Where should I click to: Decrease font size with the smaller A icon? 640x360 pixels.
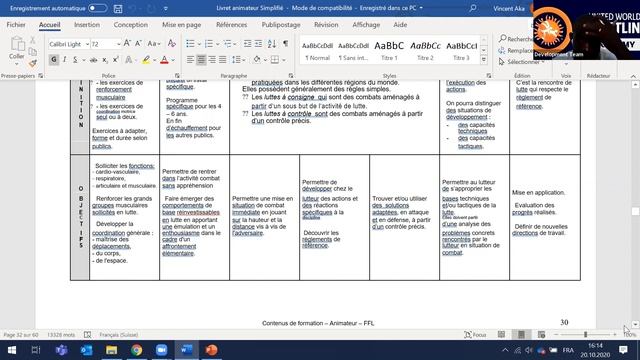pos(138,44)
